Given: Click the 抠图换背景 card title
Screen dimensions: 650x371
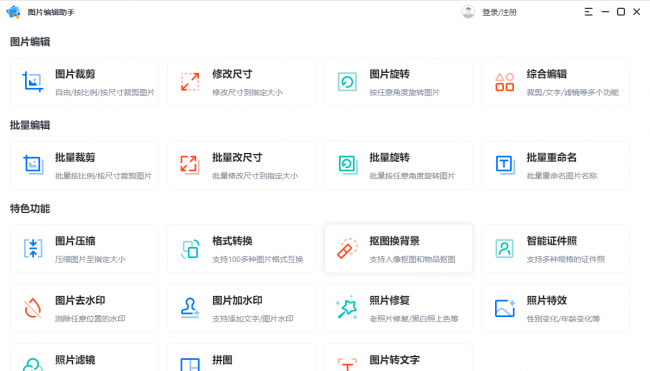Looking at the screenshot, I should [394, 241].
